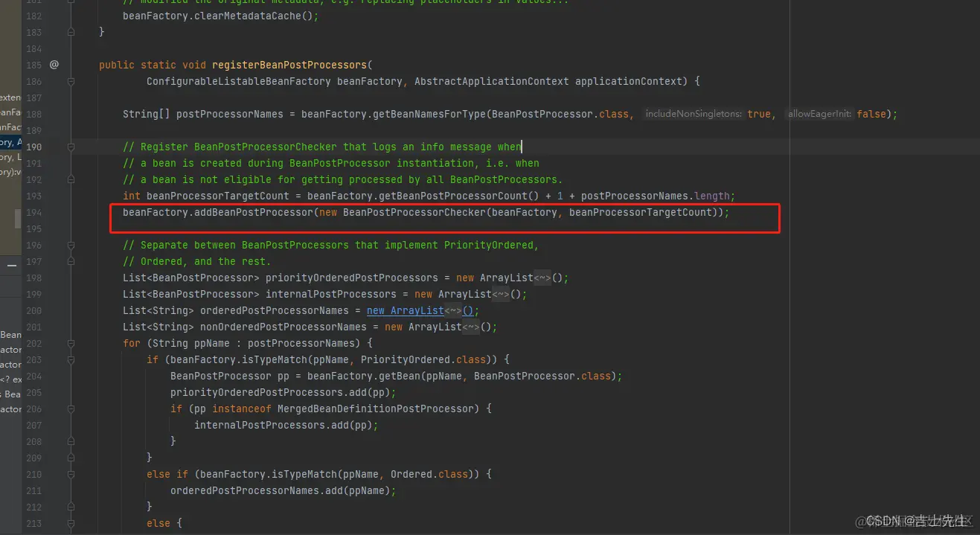Image resolution: width=980 pixels, height=535 pixels.
Task: Click ConfigurableListableBeanFactory parameter type
Action: 239,81
